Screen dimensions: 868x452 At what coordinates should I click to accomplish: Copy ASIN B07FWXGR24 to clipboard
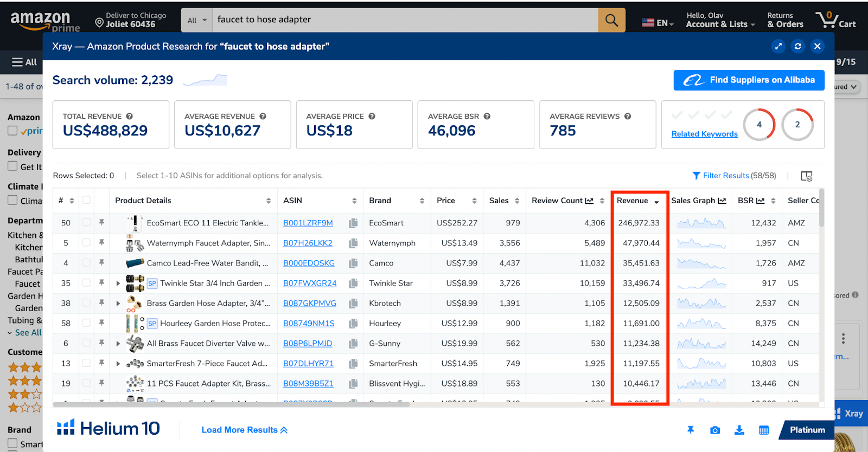point(353,283)
